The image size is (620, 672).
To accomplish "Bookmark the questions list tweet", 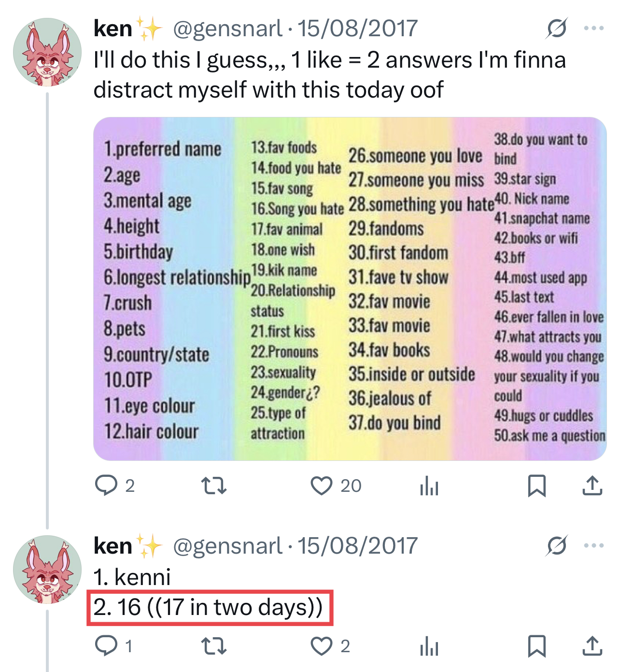I will tap(536, 486).
